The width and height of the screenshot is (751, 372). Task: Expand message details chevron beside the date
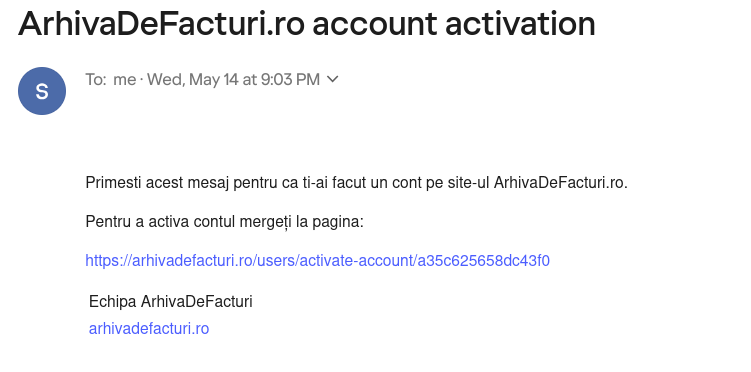pos(332,79)
